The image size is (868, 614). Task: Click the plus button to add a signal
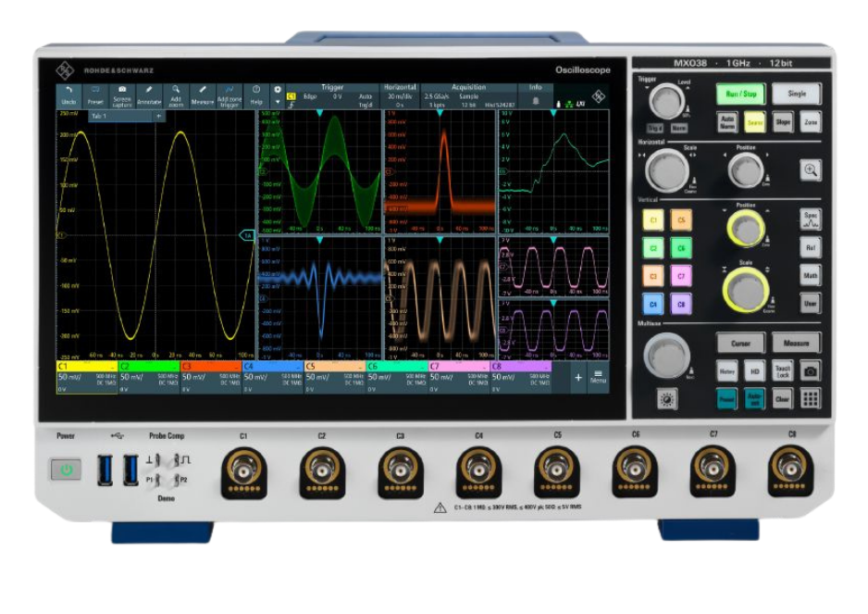pyautogui.click(x=577, y=378)
